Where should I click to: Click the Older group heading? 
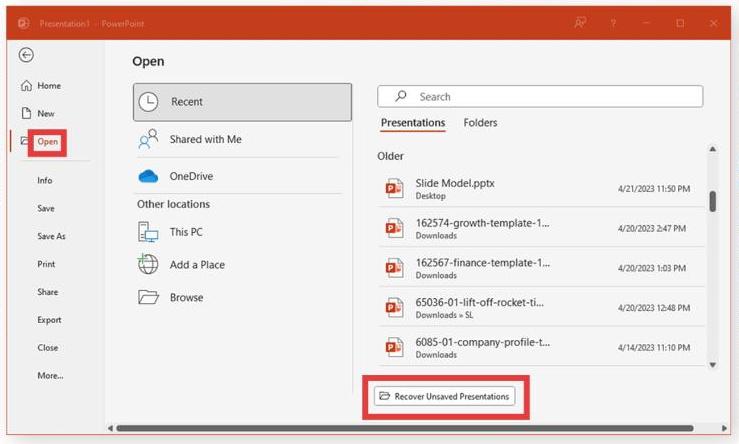390,156
